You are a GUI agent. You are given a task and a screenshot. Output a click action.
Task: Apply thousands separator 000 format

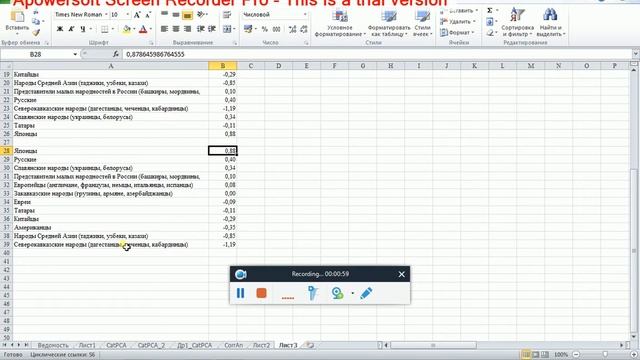tap(276, 29)
